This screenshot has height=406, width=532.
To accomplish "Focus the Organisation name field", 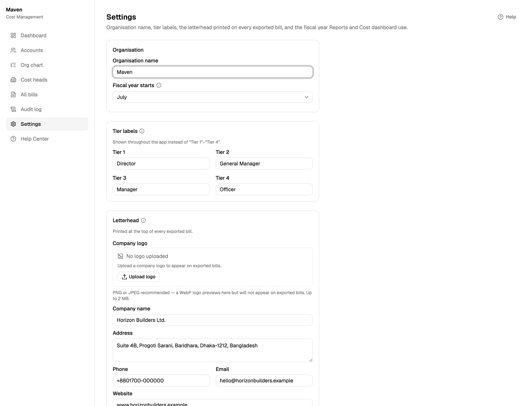I will click(x=213, y=72).
